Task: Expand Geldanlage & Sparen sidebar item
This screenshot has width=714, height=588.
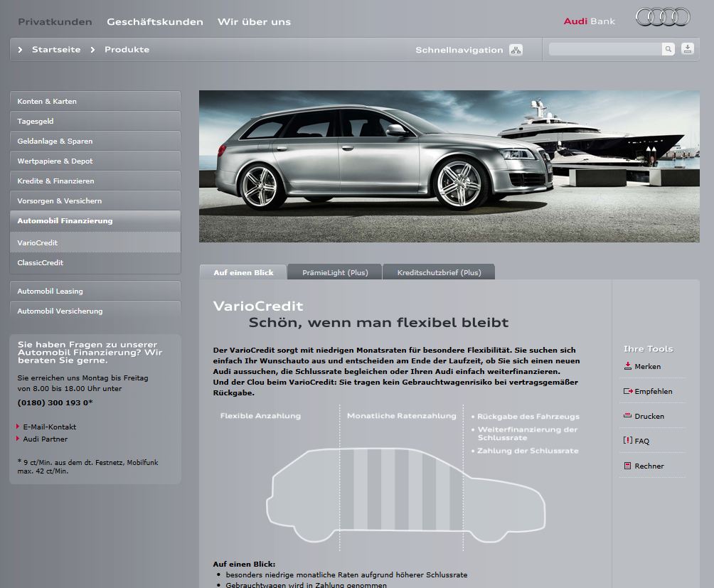Action: (x=95, y=141)
